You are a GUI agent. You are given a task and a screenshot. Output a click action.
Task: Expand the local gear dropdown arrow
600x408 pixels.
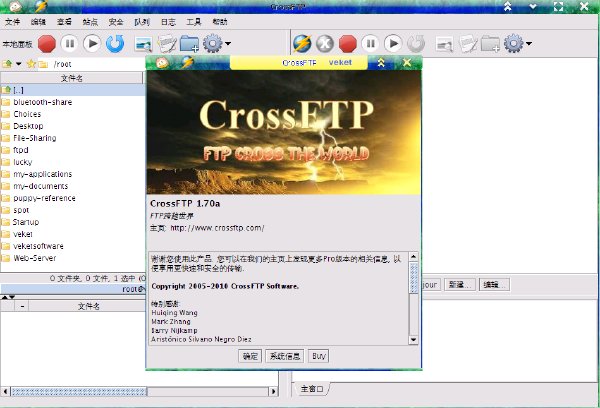tap(228, 44)
